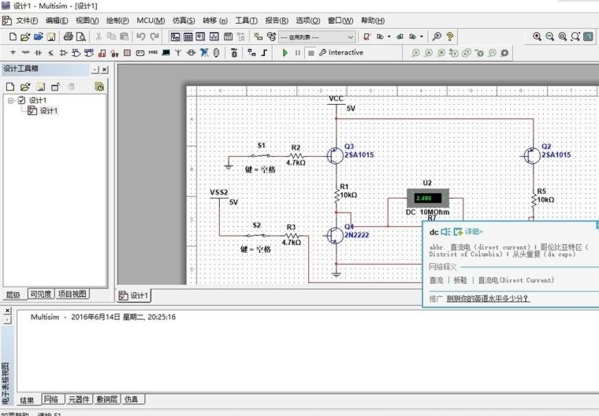Close the Design Toolbox panel
599x416 pixels.
[104, 70]
